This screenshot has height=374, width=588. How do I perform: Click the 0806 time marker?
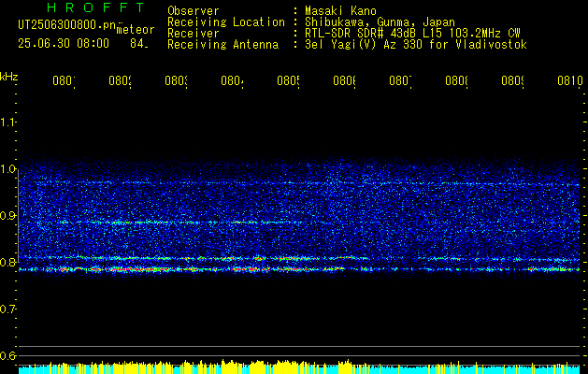coord(345,81)
